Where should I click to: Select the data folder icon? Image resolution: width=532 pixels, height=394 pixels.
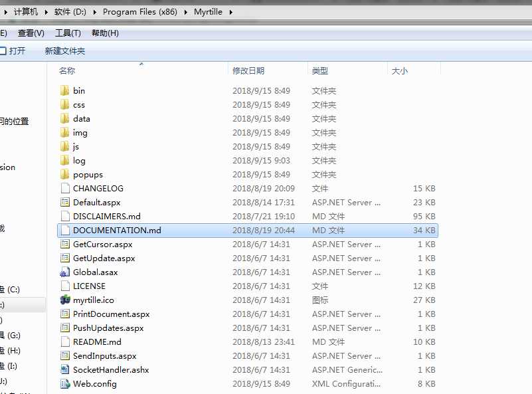tap(64, 118)
